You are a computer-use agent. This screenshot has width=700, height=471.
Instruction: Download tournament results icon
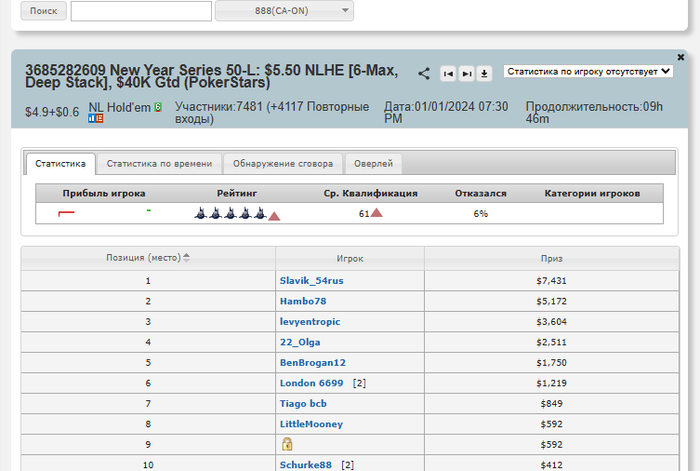pyautogui.click(x=484, y=74)
